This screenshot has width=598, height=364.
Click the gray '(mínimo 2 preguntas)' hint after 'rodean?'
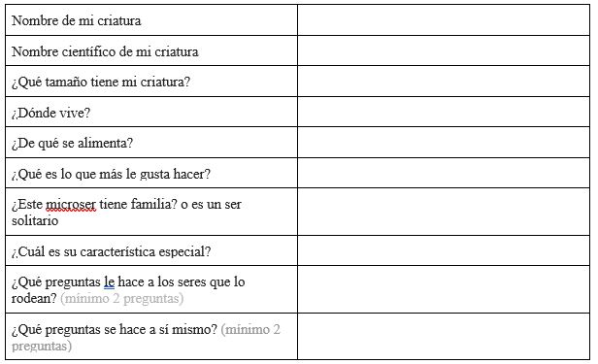[122, 298]
